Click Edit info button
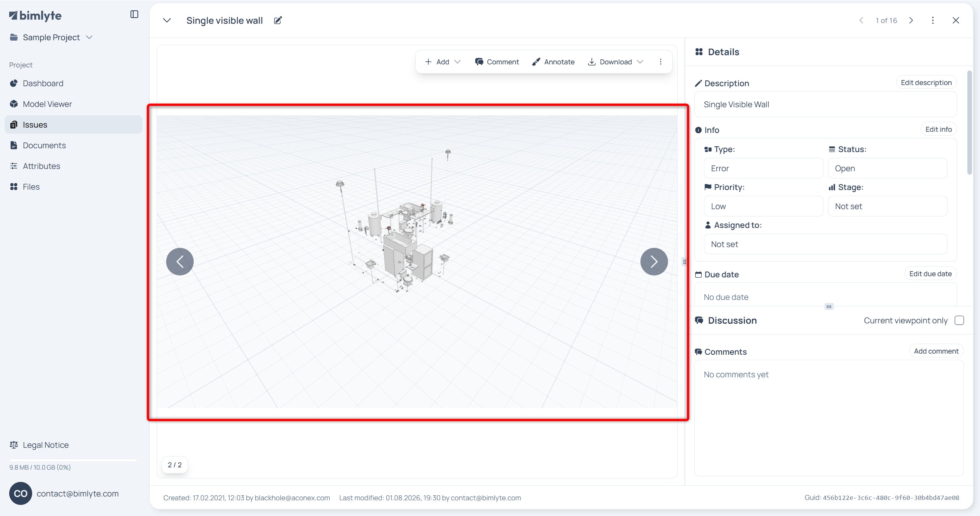The image size is (980, 516). tap(939, 129)
